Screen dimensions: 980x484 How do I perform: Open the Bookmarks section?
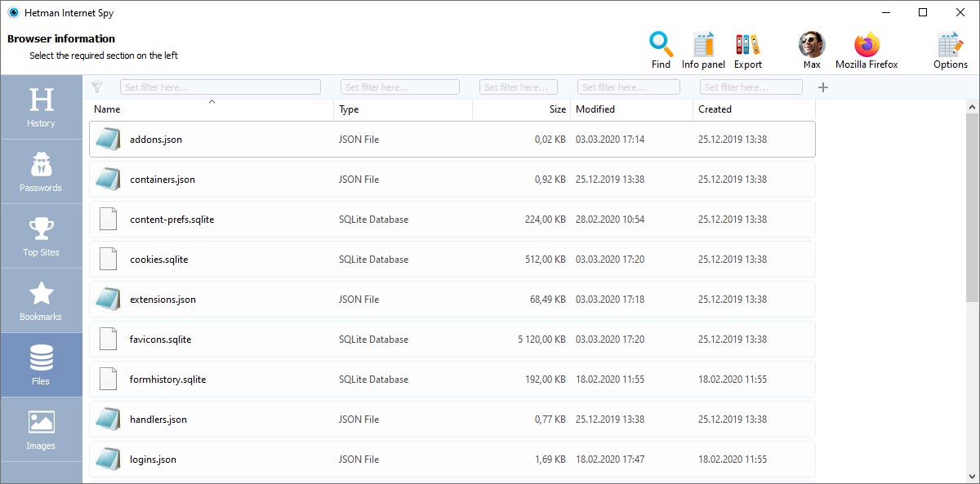click(x=41, y=300)
